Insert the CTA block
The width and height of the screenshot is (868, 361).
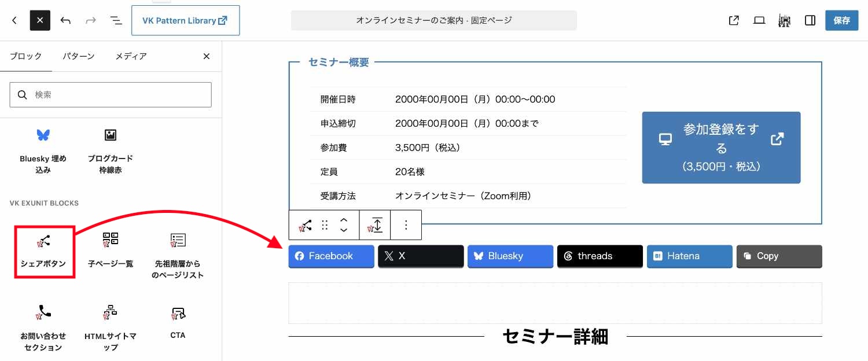pos(178,323)
